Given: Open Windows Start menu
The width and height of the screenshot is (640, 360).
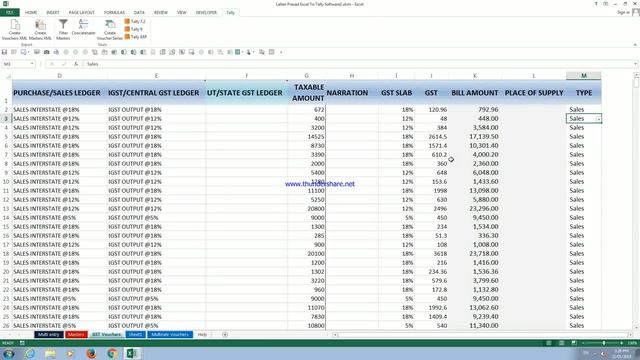Looking at the screenshot, I should [8, 353].
